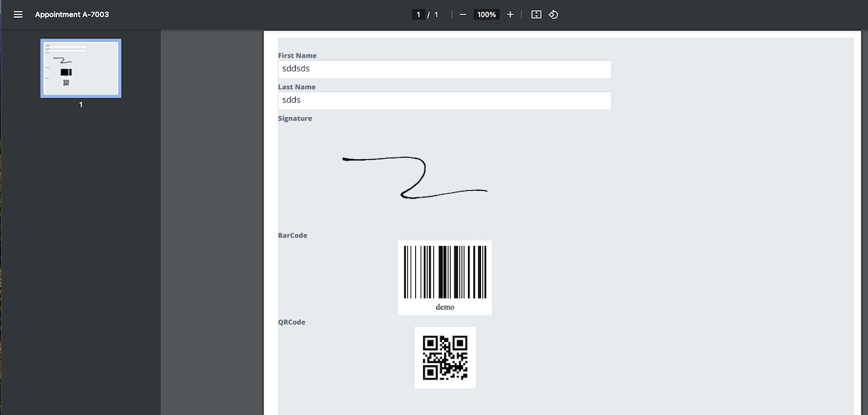Click the Signature label
868x415 pixels.
tap(295, 119)
